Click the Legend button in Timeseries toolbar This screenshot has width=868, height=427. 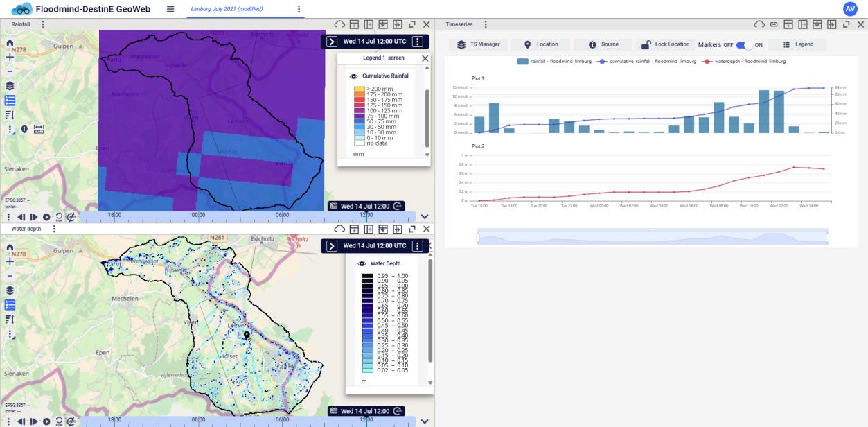797,44
